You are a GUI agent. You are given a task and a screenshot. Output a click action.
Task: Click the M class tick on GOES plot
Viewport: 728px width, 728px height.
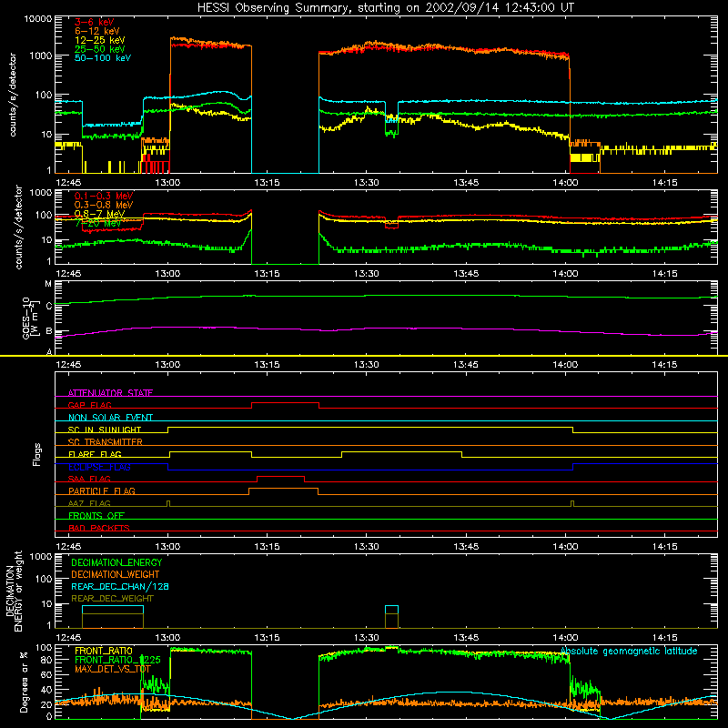click(48, 284)
